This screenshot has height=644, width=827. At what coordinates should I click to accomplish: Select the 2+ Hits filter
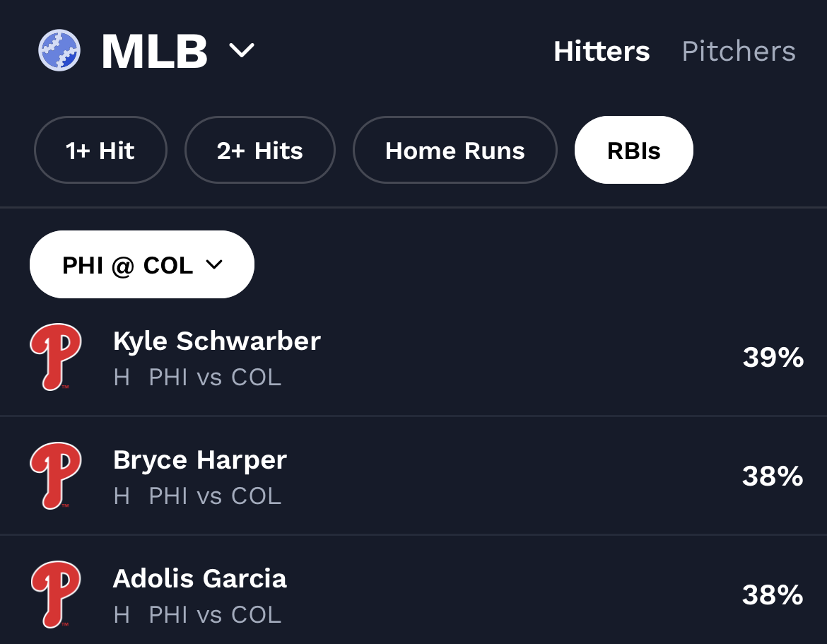tap(259, 150)
